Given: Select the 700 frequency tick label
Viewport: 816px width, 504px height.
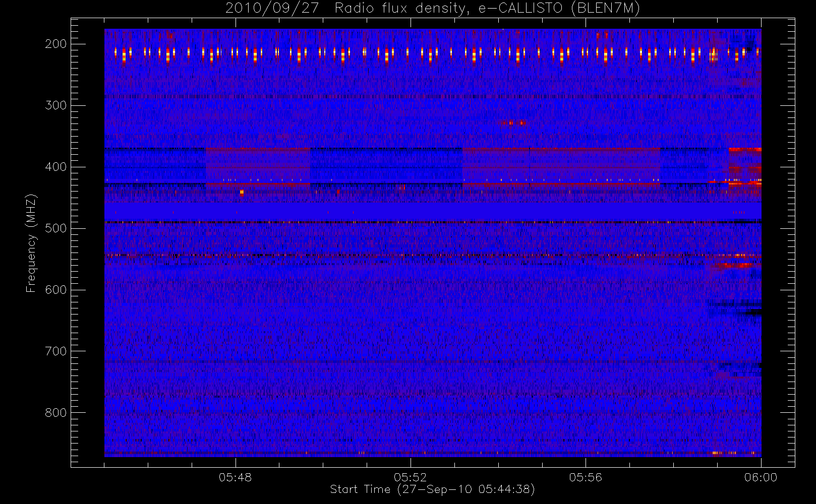Looking at the screenshot, I should [x=55, y=351].
